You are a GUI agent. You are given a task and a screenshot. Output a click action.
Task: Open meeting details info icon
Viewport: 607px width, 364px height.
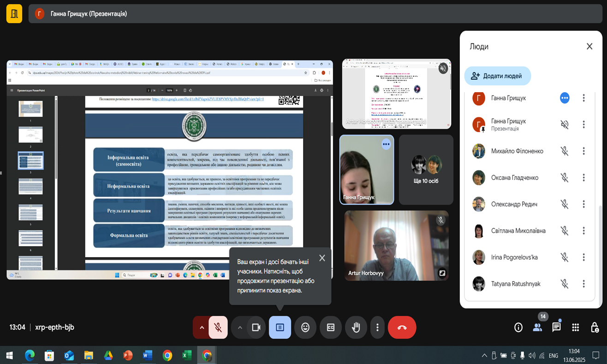[x=518, y=328]
